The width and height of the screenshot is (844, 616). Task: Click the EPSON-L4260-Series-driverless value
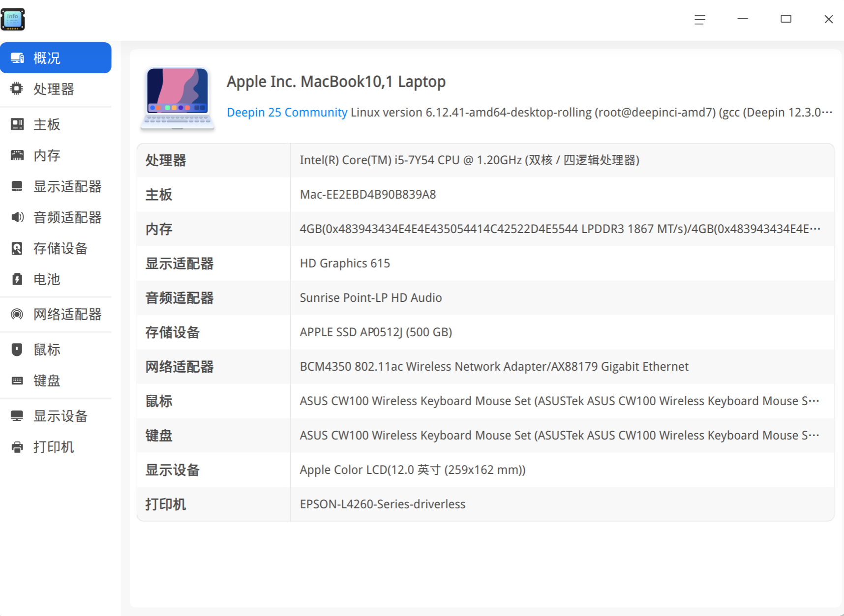pos(383,504)
